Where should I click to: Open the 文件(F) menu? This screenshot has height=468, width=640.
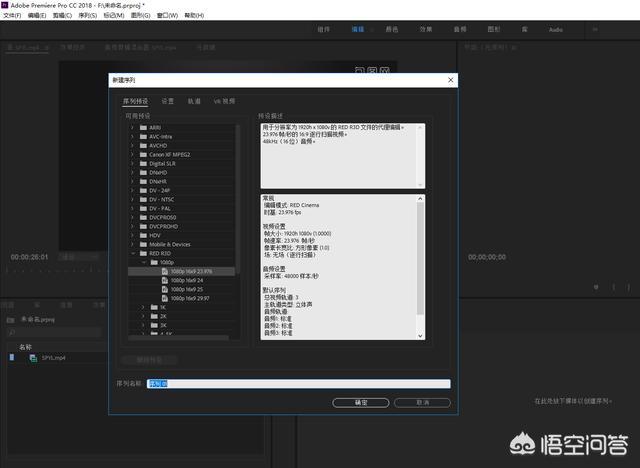tap(12, 16)
